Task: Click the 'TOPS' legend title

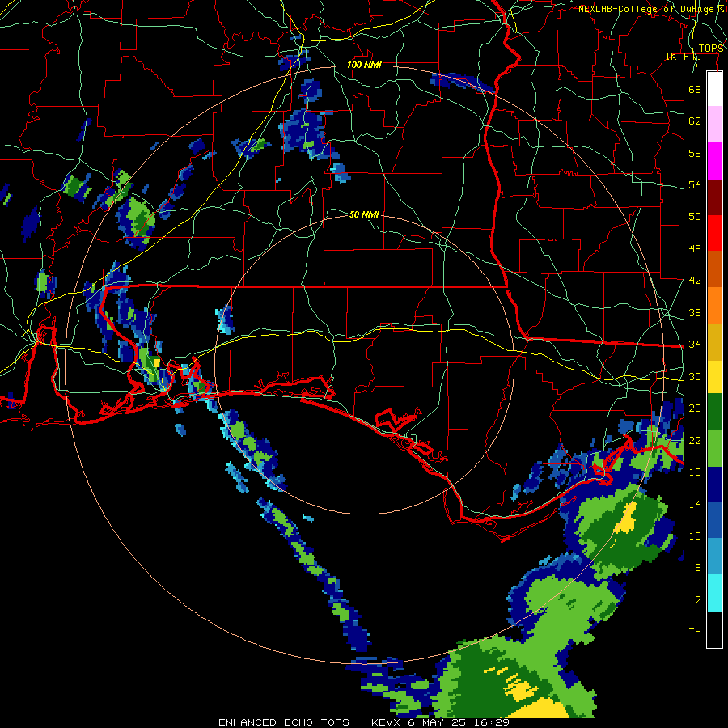Action: (711, 49)
